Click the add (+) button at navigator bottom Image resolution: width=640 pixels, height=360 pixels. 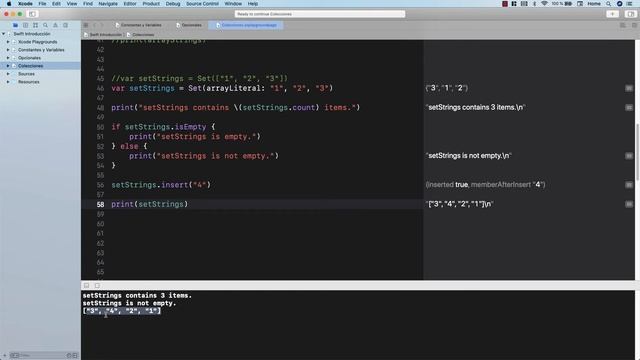point(4,356)
